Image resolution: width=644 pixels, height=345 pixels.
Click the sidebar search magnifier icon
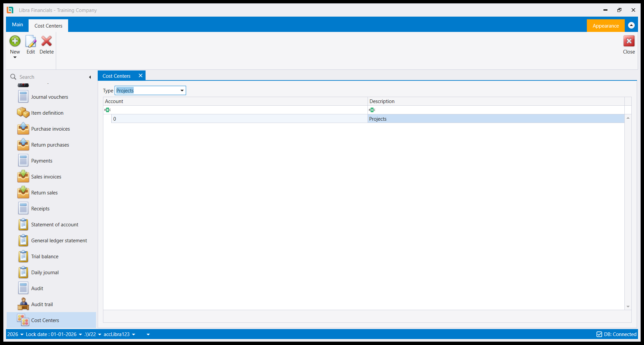tap(13, 77)
